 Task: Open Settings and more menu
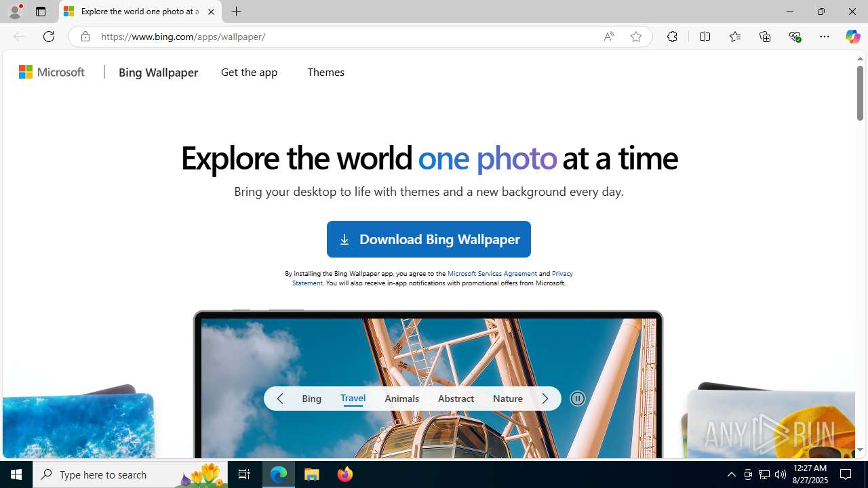[x=825, y=37]
